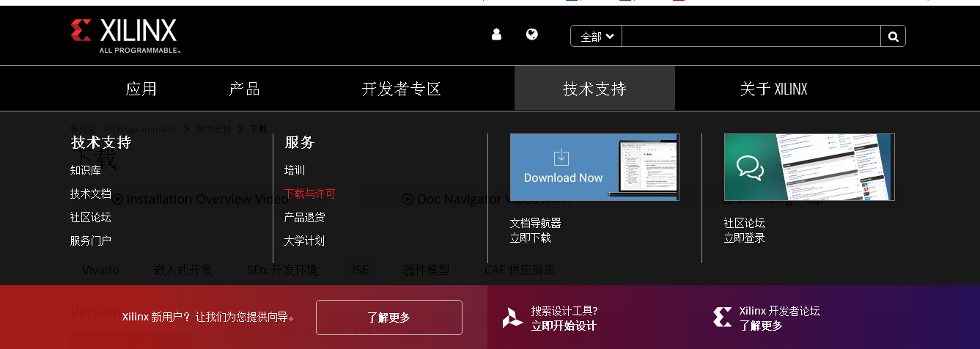Select 下载与许可 link

point(310,194)
